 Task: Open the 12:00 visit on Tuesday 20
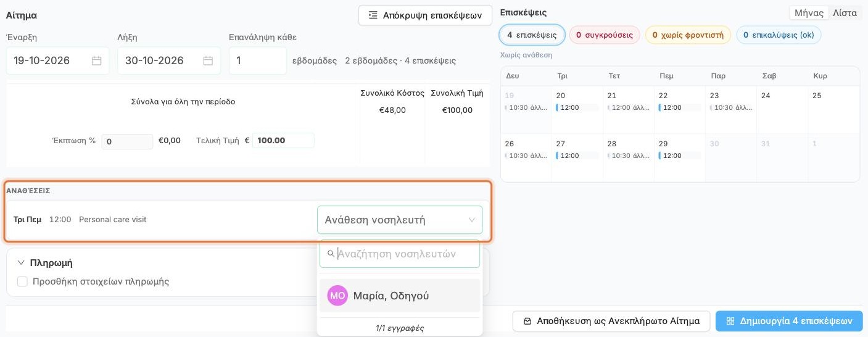point(577,107)
